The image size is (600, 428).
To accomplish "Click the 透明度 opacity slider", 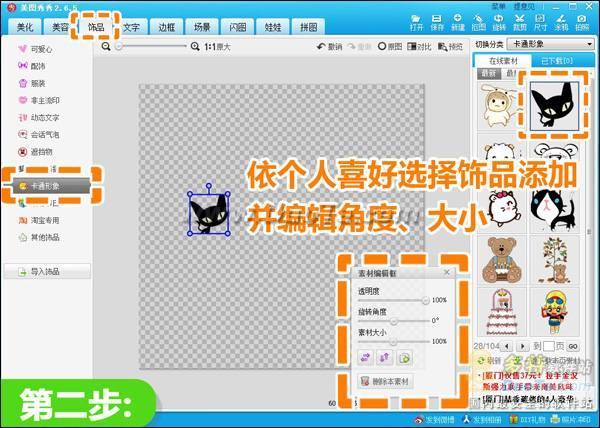I will pos(394,301).
